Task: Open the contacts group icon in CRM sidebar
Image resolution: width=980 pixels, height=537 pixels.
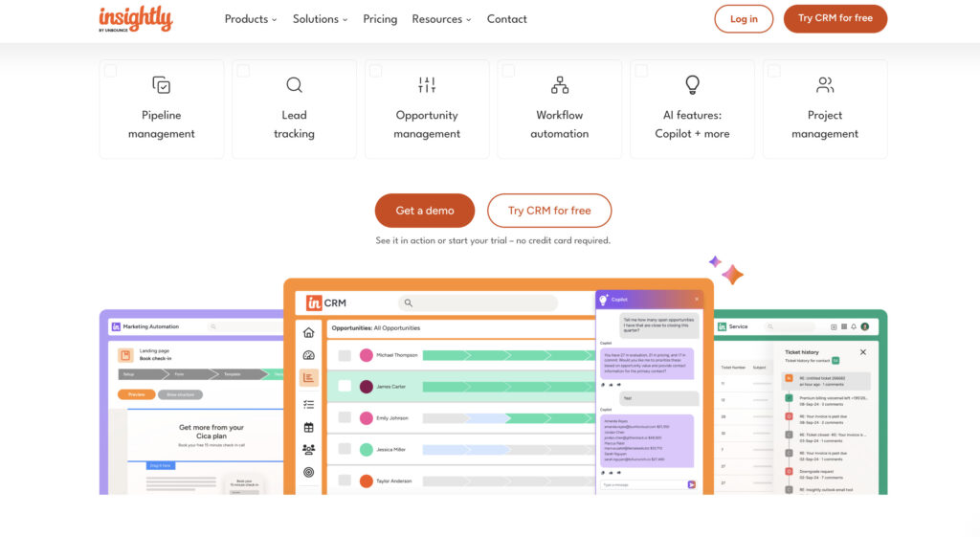Action: point(309,450)
